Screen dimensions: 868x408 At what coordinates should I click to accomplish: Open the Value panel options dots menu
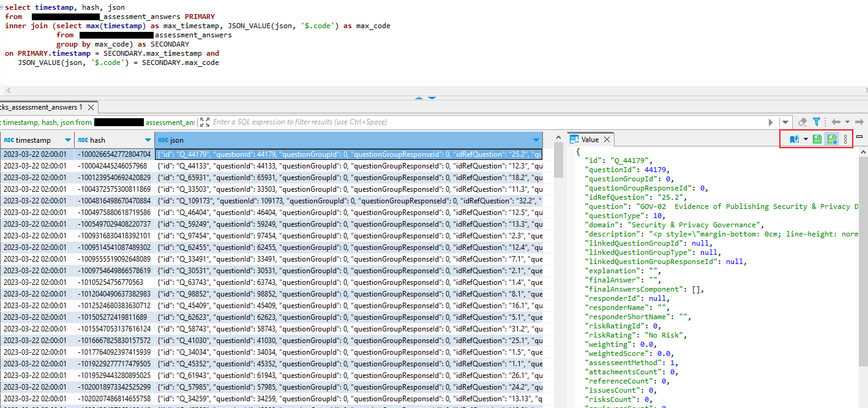coord(845,138)
